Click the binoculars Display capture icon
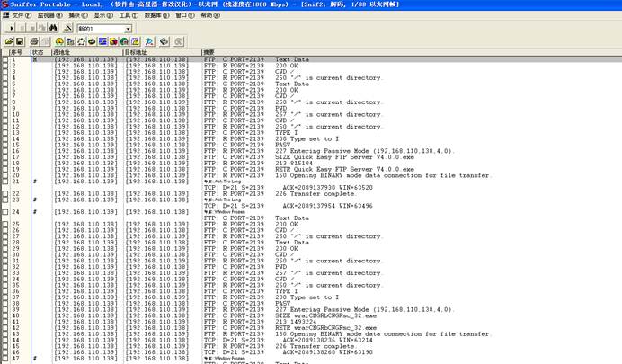Screen dimensions: 622x364 point(53,28)
